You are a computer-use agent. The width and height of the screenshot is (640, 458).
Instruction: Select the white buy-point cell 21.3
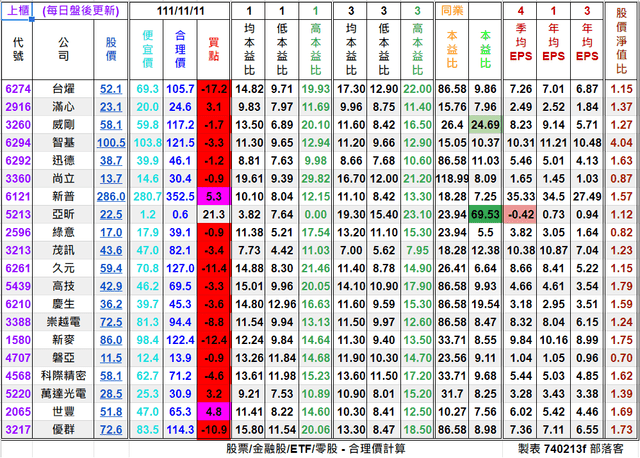pos(213,215)
